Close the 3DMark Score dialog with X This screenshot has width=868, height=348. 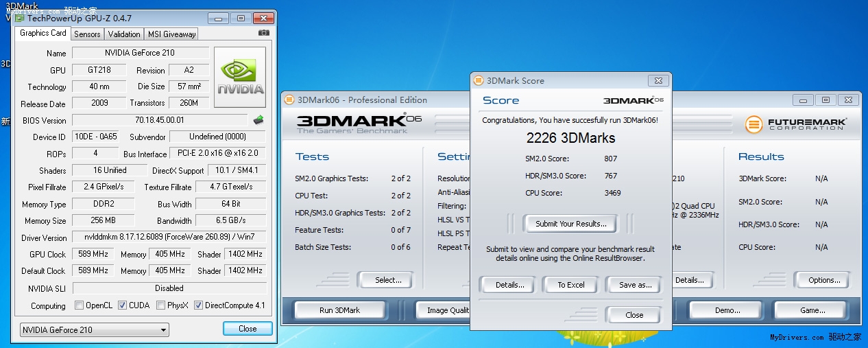(658, 80)
